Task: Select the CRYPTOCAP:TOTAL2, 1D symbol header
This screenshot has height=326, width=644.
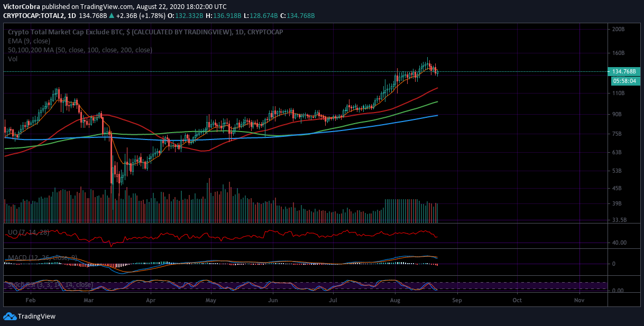Action: (40, 15)
